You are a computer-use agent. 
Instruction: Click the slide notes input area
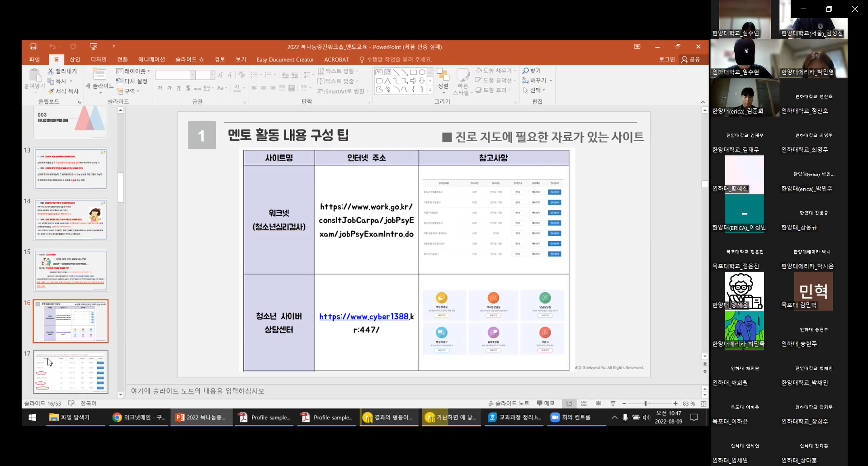tap(414, 391)
